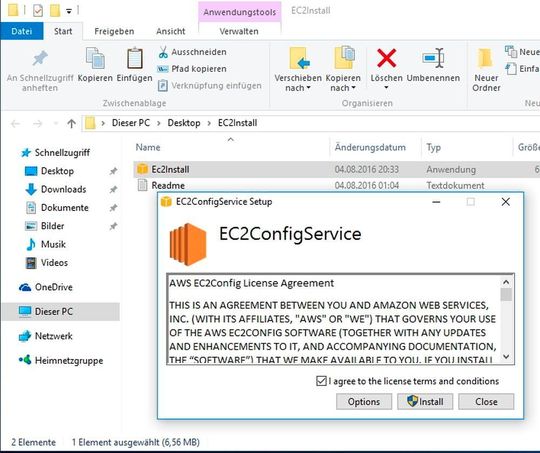Select Dieser PC in navigation pane
Image resolution: width=540 pixels, height=453 pixels.
61,311
